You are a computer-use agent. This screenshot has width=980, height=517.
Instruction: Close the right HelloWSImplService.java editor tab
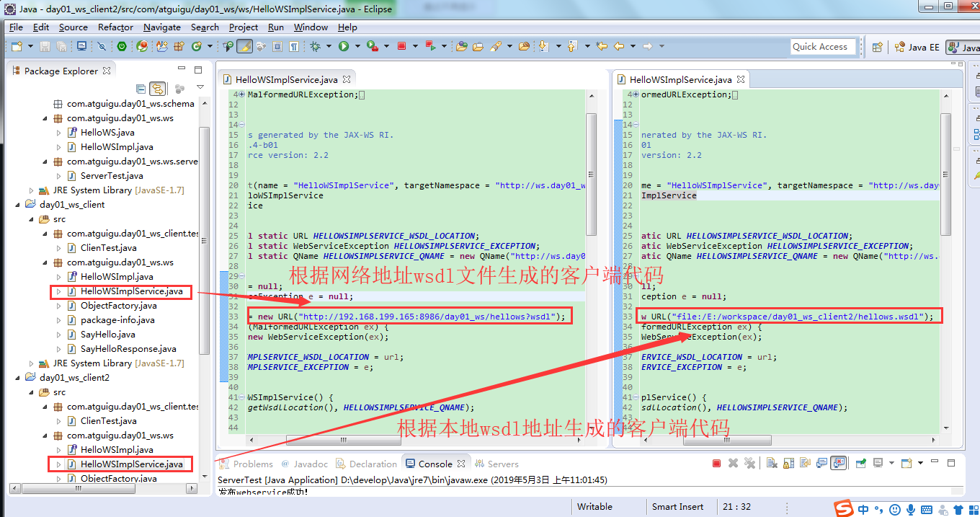(x=741, y=79)
